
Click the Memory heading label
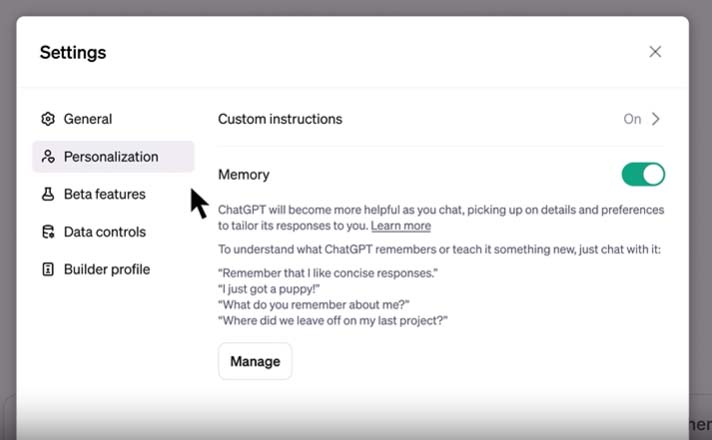tap(244, 175)
